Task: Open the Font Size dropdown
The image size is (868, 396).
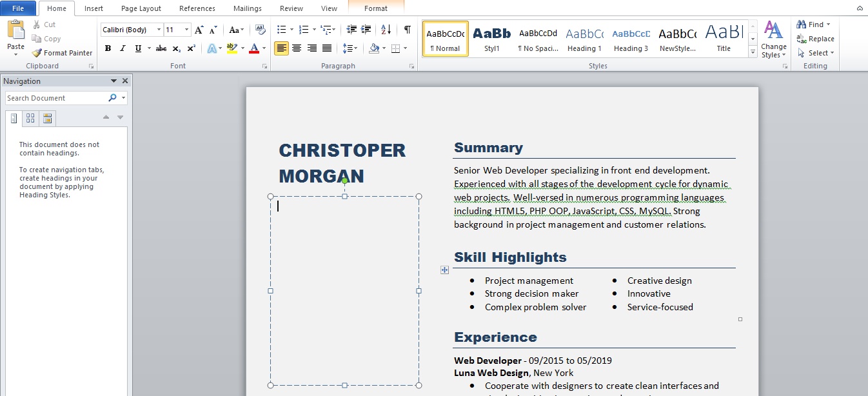Action: (187, 29)
